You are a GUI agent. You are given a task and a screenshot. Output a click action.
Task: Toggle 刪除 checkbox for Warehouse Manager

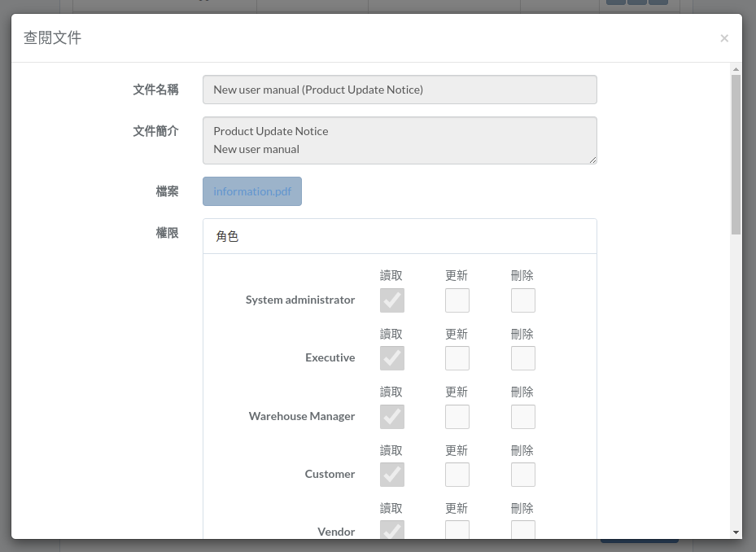523,416
